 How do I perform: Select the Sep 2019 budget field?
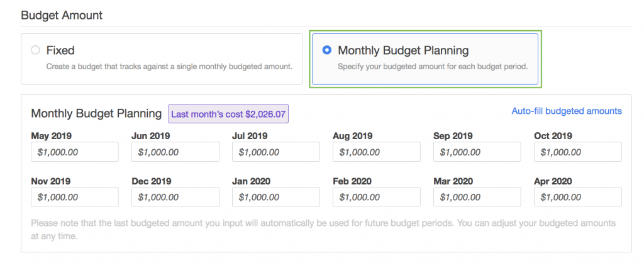point(477,152)
